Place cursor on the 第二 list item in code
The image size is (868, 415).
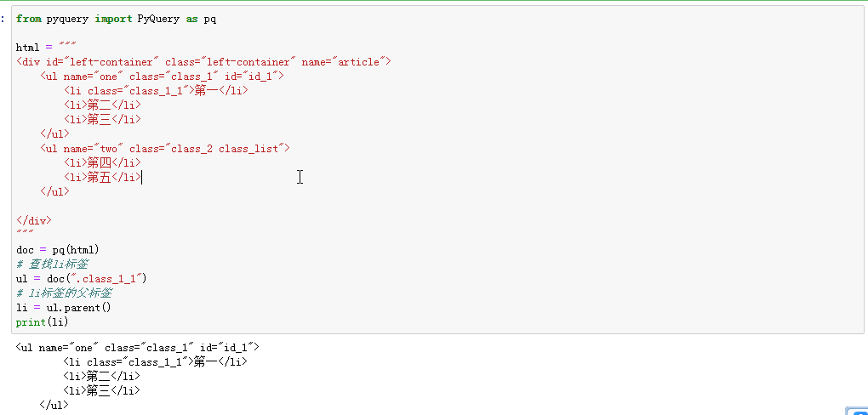tap(101, 105)
